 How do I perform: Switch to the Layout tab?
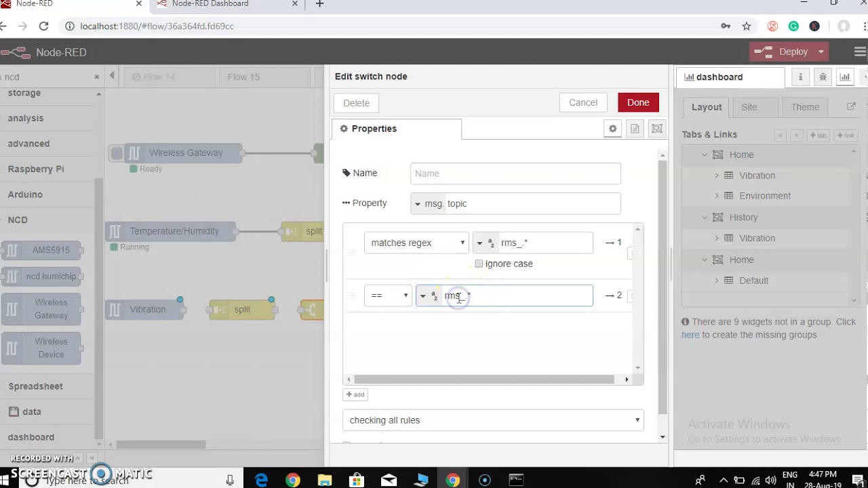tap(707, 107)
